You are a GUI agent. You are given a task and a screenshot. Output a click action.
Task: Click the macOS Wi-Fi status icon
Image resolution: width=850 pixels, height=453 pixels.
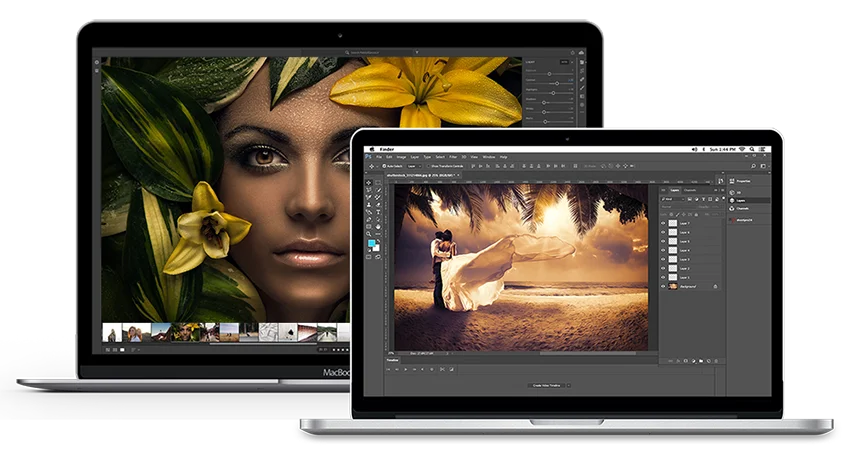tap(742, 149)
